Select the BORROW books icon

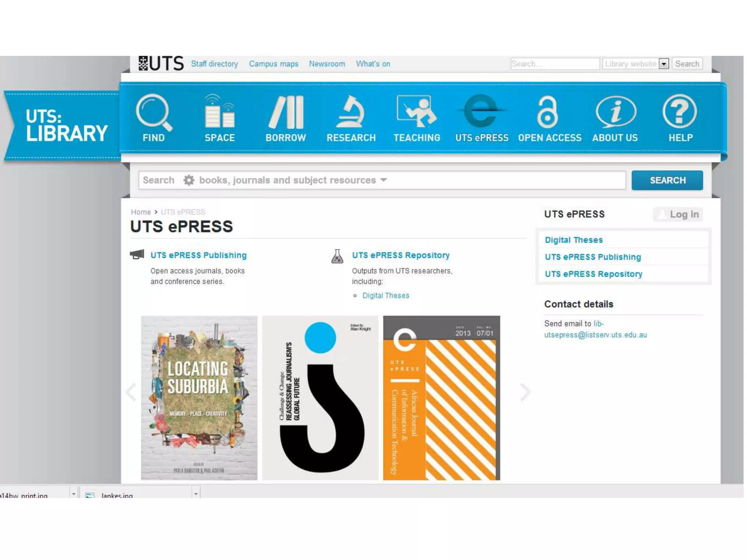pyautogui.click(x=286, y=112)
